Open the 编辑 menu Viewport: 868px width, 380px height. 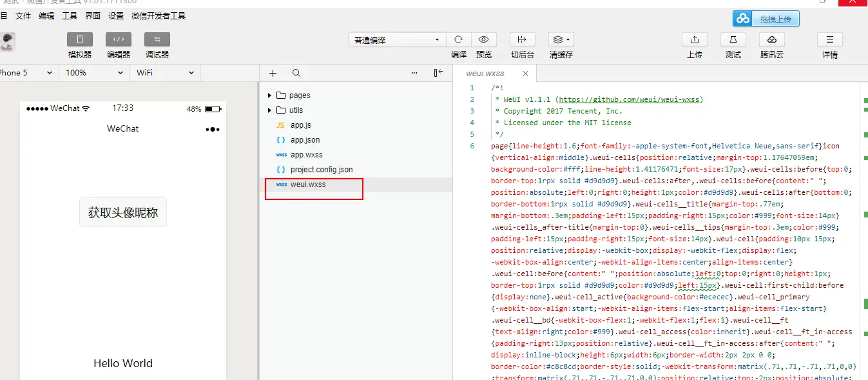point(46,16)
